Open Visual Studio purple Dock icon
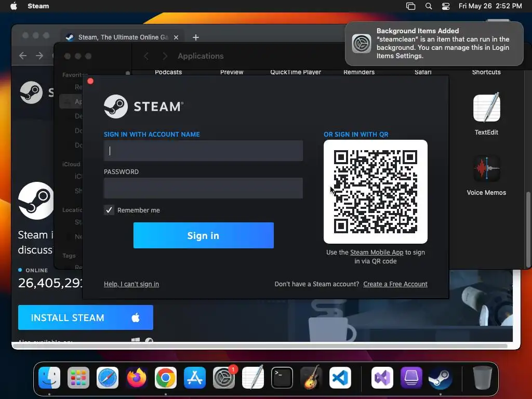 tap(382, 378)
